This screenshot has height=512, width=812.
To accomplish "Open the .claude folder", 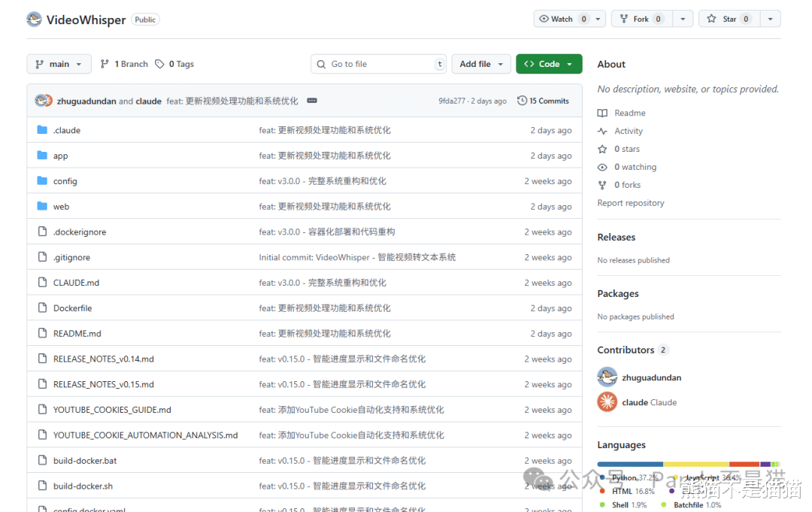I will tap(67, 130).
